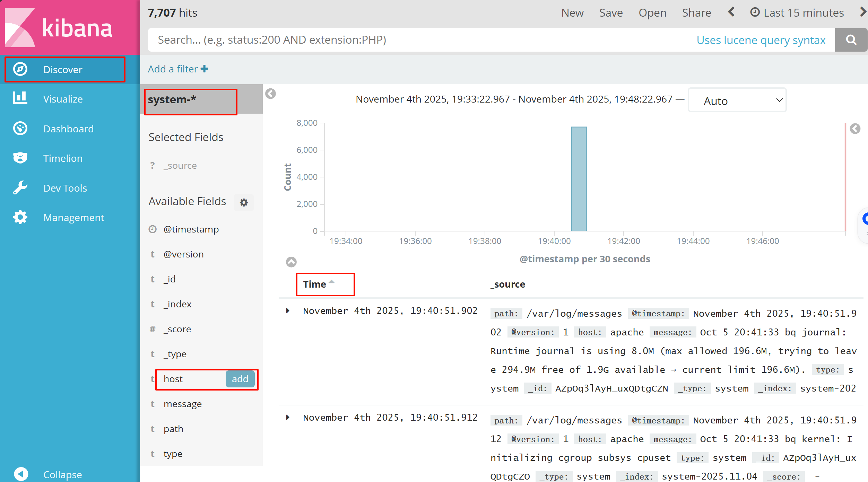Open Dev Tools via its wrench icon
The width and height of the screenshot is (868, 482).
pyautogui.click(x=20, y=188)
